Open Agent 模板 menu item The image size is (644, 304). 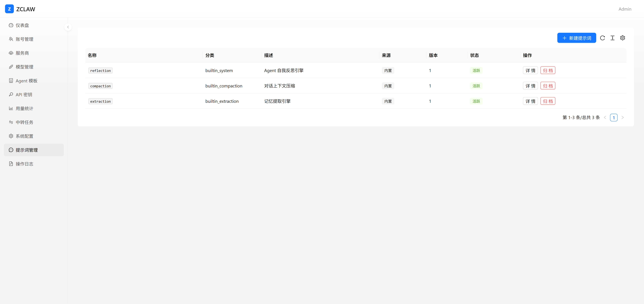26,81
